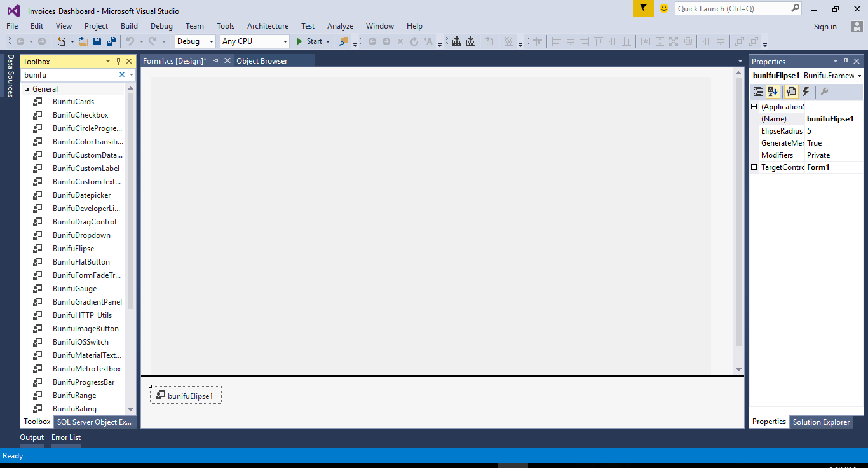Click the GenerateMember value True
Viewport: 868px width, 468px height.
click(x=834, y=143)
